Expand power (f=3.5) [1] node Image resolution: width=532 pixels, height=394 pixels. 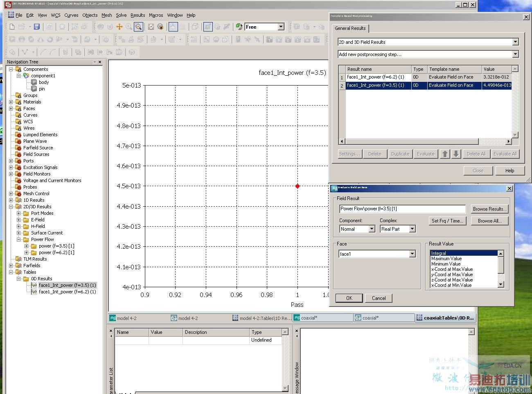27,246
